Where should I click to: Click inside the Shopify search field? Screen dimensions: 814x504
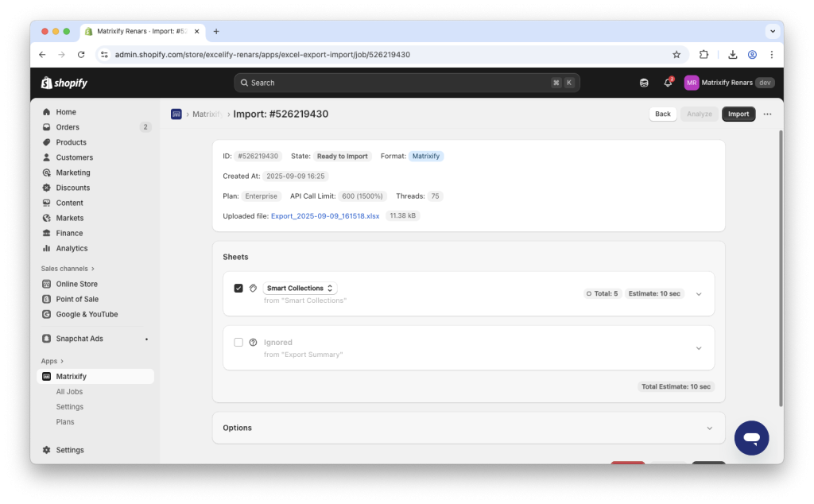(407, 82)
